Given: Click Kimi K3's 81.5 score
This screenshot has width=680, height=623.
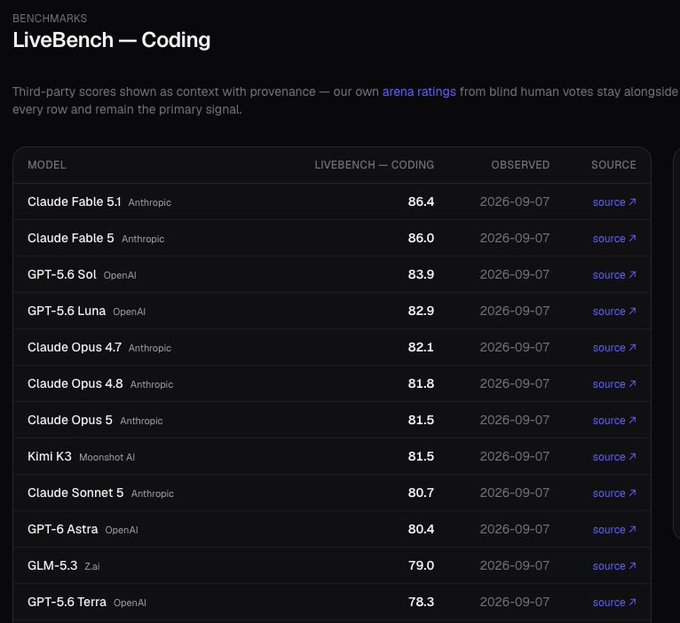Looking at the screenshot, I should coord(421,457).
